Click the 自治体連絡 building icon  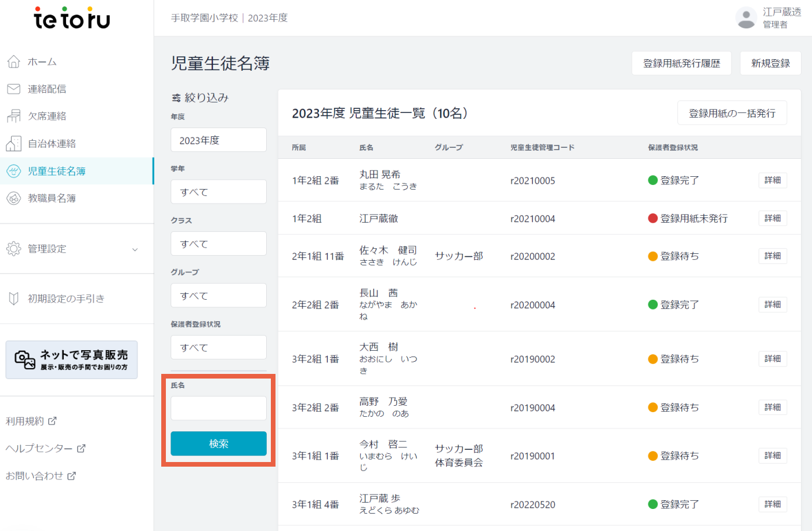tap(13, 143)
